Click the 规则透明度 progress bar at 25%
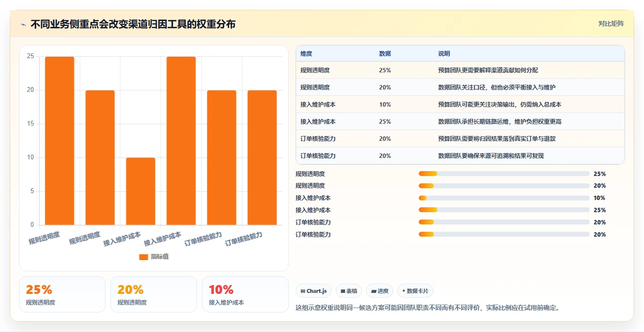 click(x=504, y=174)
